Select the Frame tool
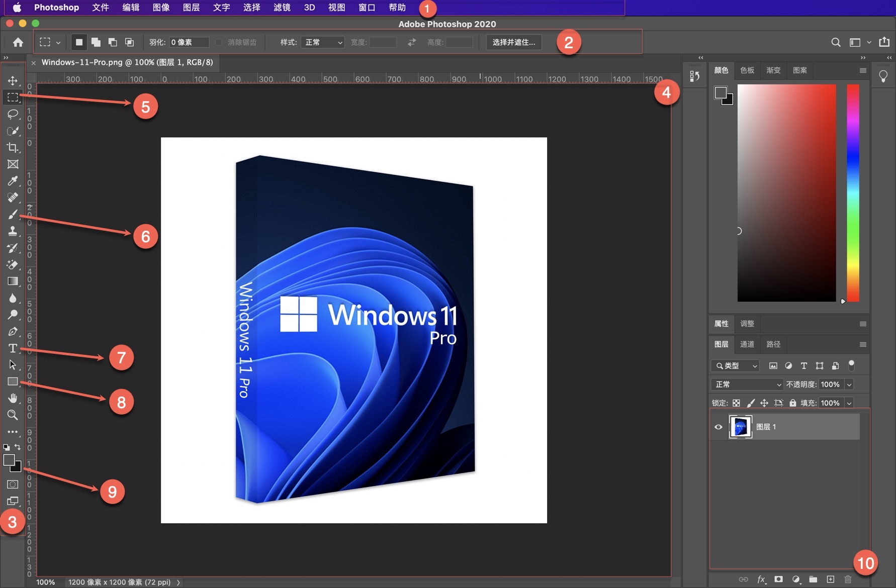The image size is (896, 588). 13,164
